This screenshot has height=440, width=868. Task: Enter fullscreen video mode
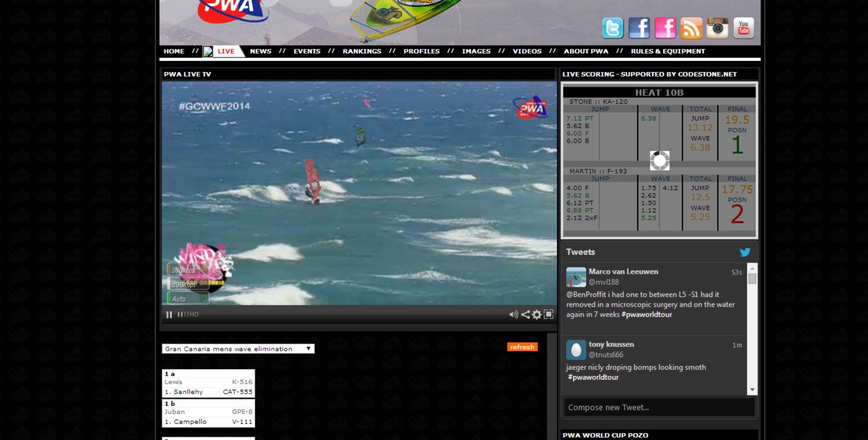coord(549,314)
